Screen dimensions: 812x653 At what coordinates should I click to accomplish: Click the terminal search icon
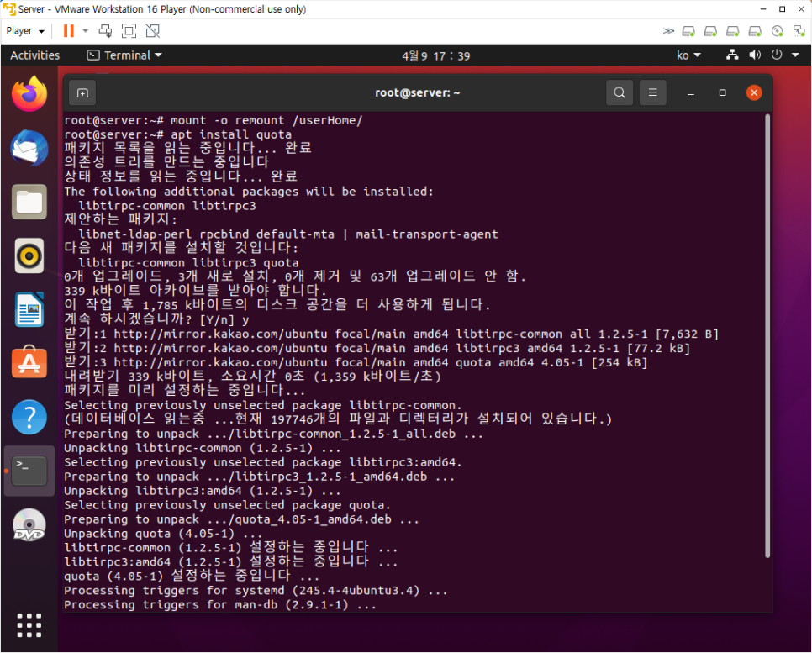(619, 92)
